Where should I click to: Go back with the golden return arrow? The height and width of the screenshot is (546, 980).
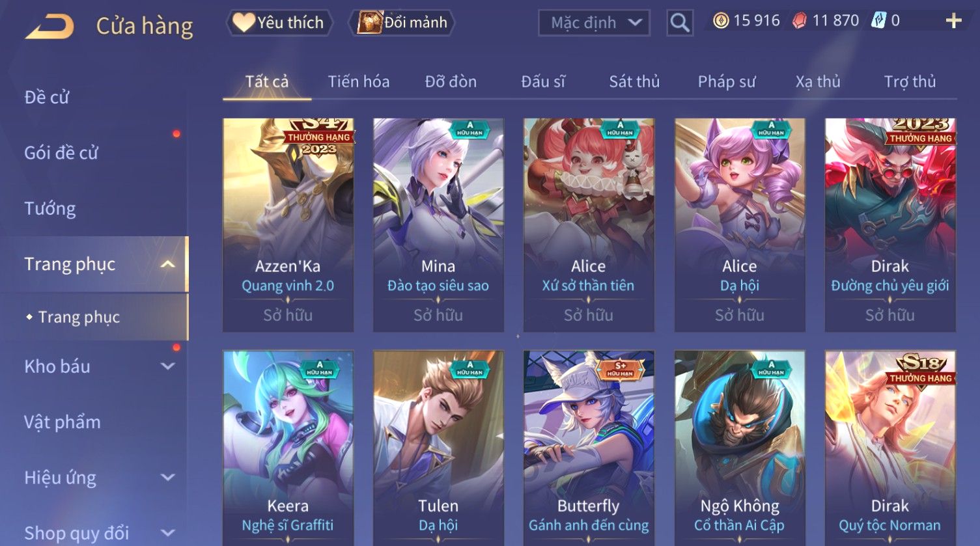point(49,27)
